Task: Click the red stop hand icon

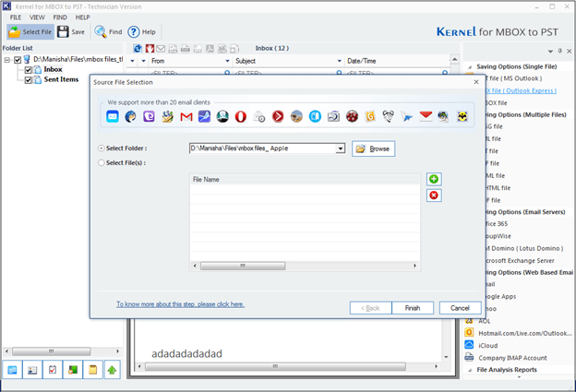Action: pos(150,49)
